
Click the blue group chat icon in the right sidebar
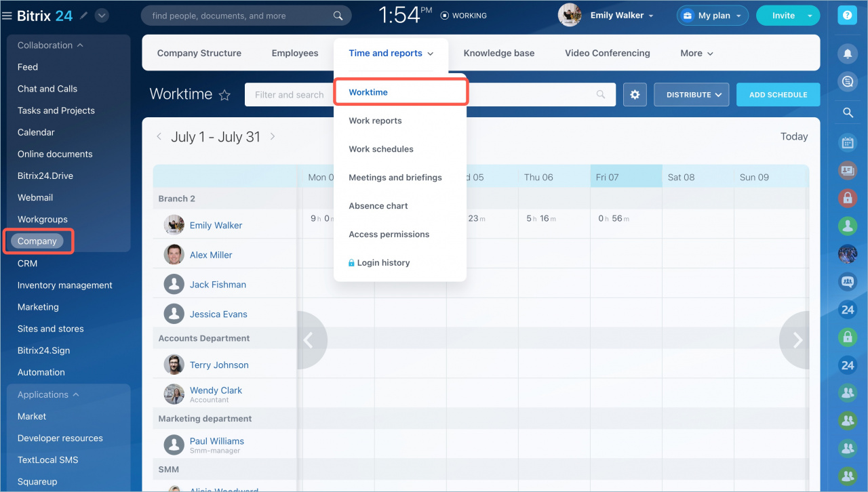click(847, 281)
